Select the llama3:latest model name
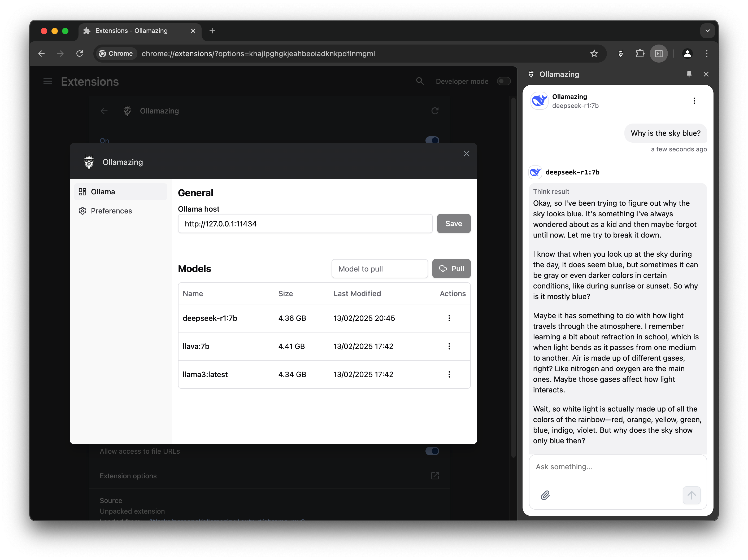748x560 pixels. [x=205, y=374]
